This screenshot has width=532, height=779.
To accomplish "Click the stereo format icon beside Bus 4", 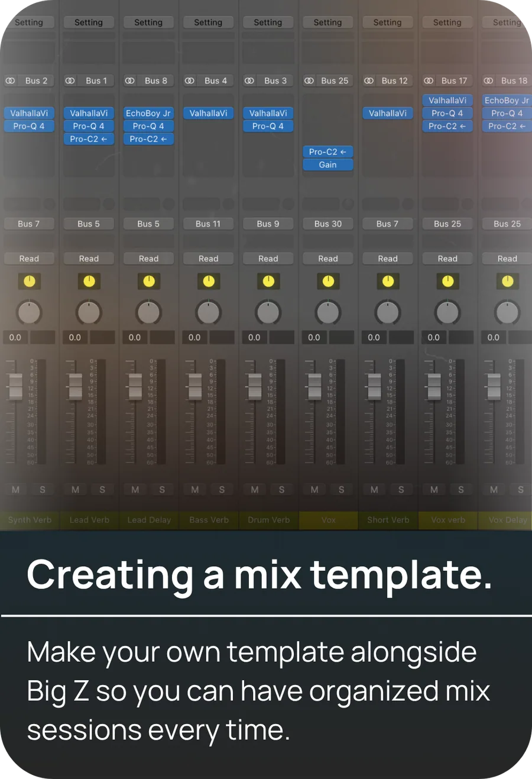I will [x=190, y=80].
